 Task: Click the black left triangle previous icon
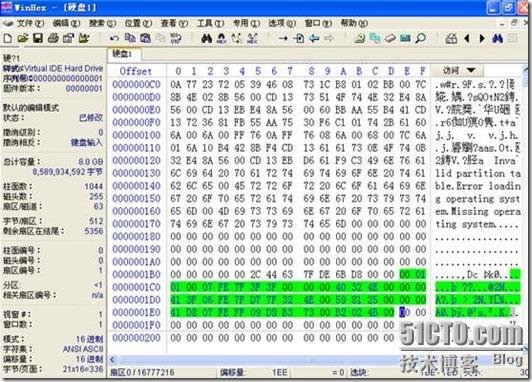click(x=467, y=38)
